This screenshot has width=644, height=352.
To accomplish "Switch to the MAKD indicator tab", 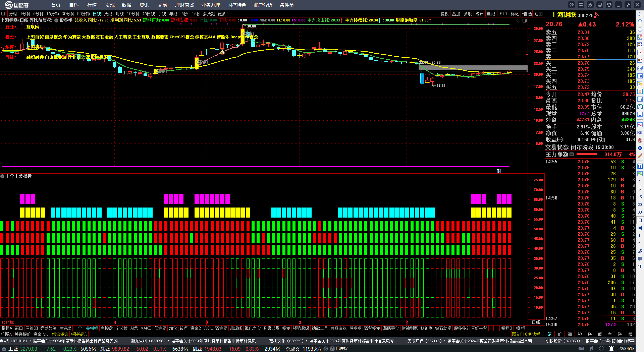I will (146, 328).
